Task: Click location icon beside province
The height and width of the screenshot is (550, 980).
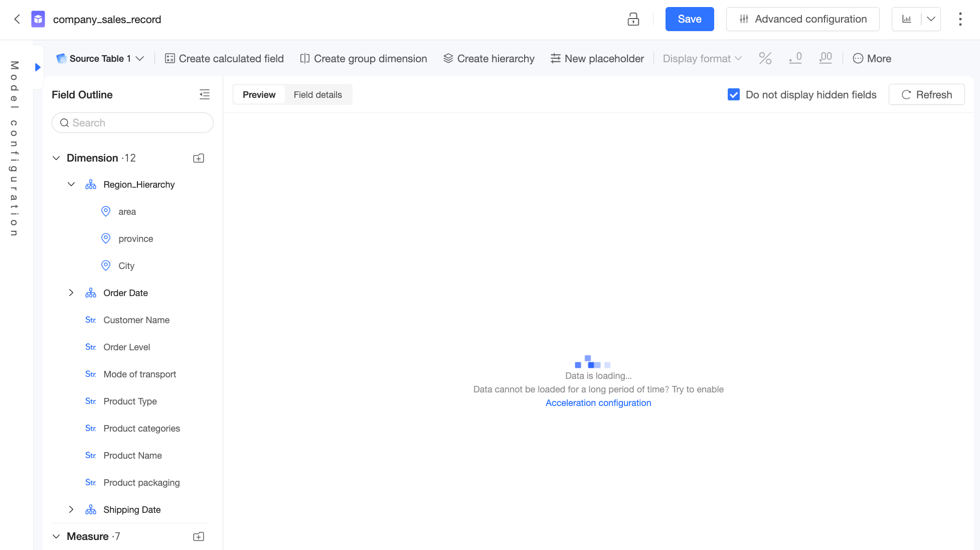Action: [x=106, y=239]
